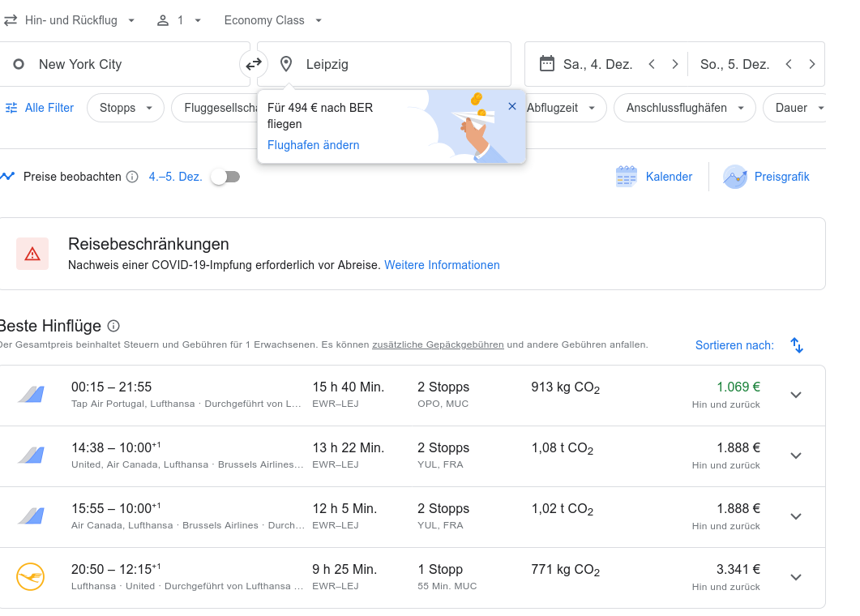Screen dimensions: 860x616
Task: Click the New York City origin field
Action: coord(125,64)
